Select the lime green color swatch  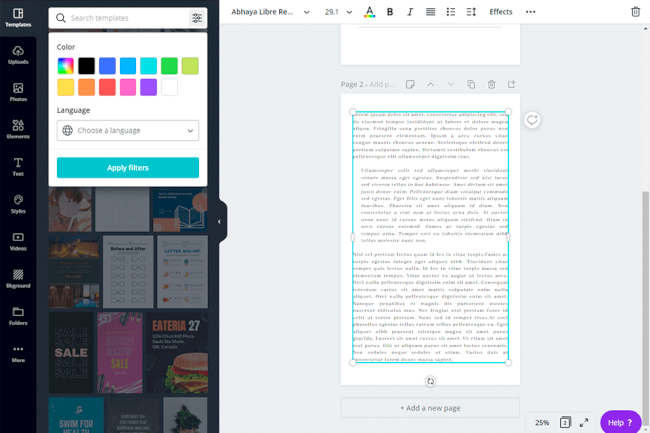click(190, 66)
